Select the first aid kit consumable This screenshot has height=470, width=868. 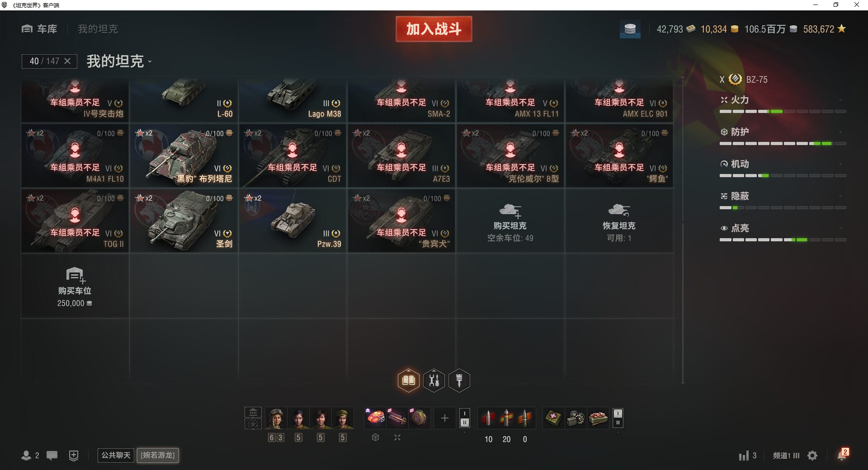553,418
